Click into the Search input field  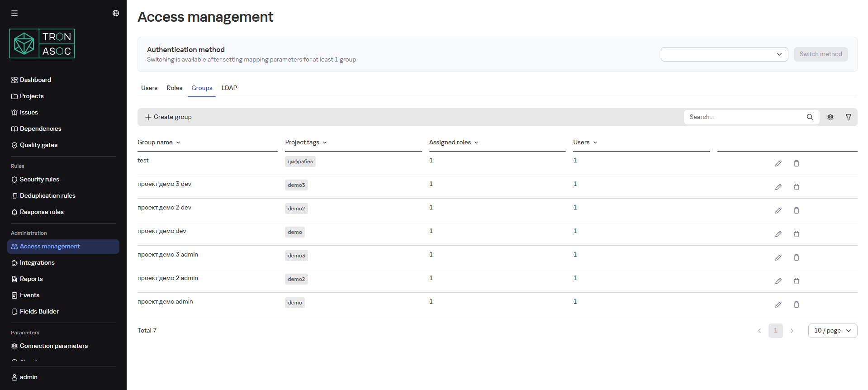[x=744, y=117]
